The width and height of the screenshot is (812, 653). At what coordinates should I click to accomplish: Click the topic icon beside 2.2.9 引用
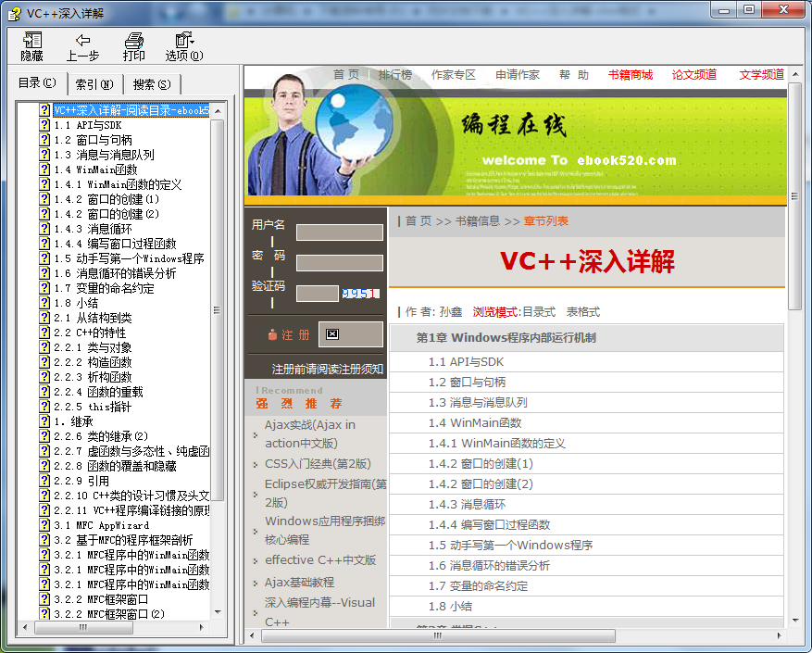44,481
